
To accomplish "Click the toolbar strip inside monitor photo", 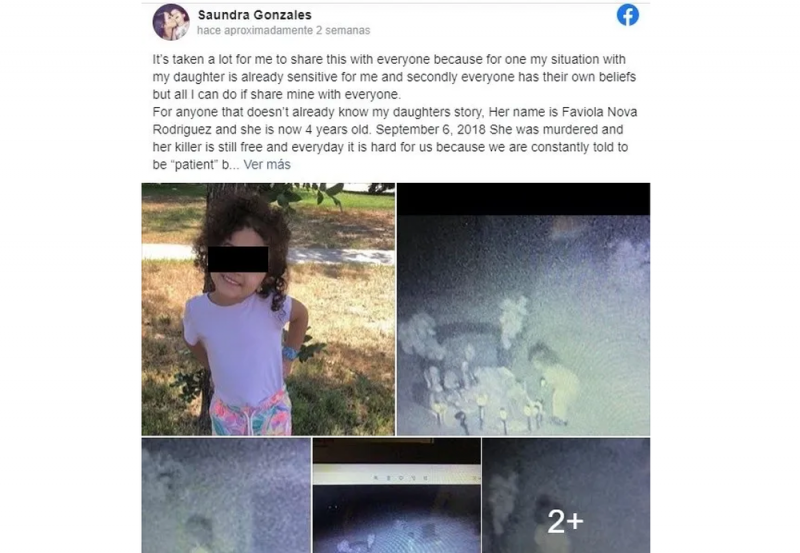I will (397, 475).
